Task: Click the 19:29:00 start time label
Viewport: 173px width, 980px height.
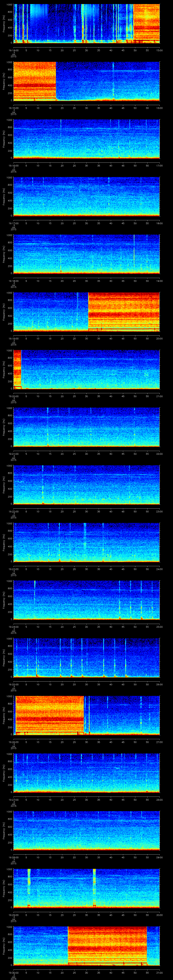Action: [14, 915]
